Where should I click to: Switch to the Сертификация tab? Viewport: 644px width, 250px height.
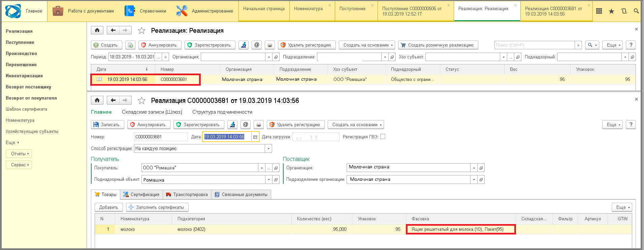[141, 195]
